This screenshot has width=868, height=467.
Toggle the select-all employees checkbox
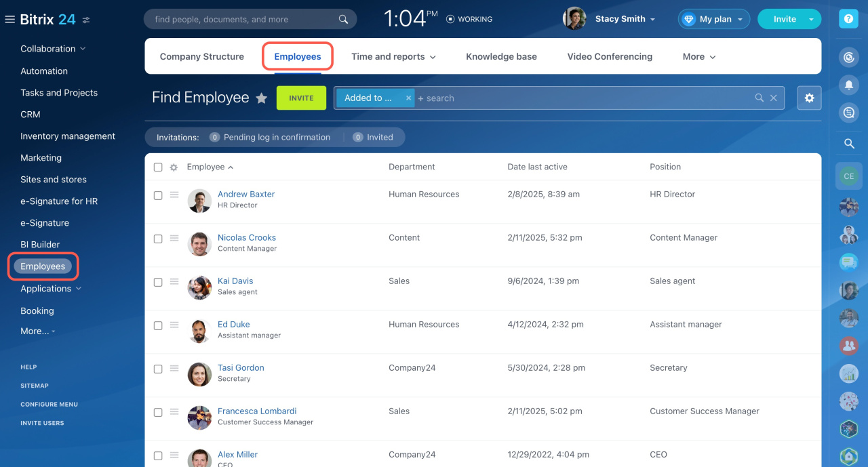click(158, 167)
